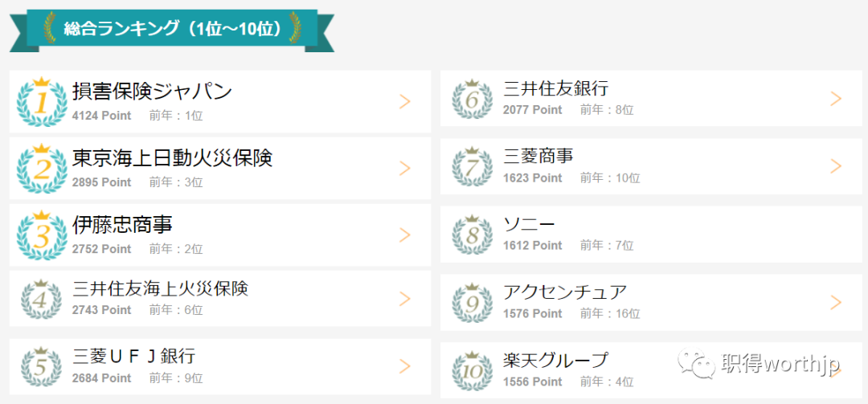Expand the 三菱ＵＦＪ銀行 row chevron
Screen dimensions: 868x404
(405, 365)
